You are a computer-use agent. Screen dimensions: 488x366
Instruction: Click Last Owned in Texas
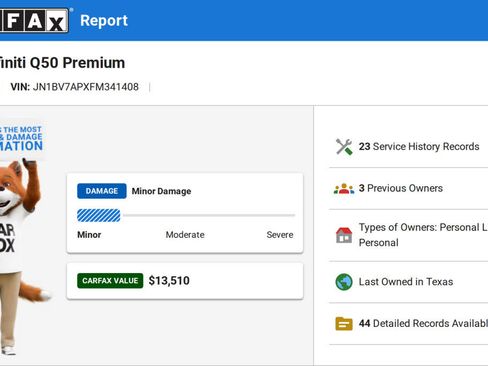(406, 282)
